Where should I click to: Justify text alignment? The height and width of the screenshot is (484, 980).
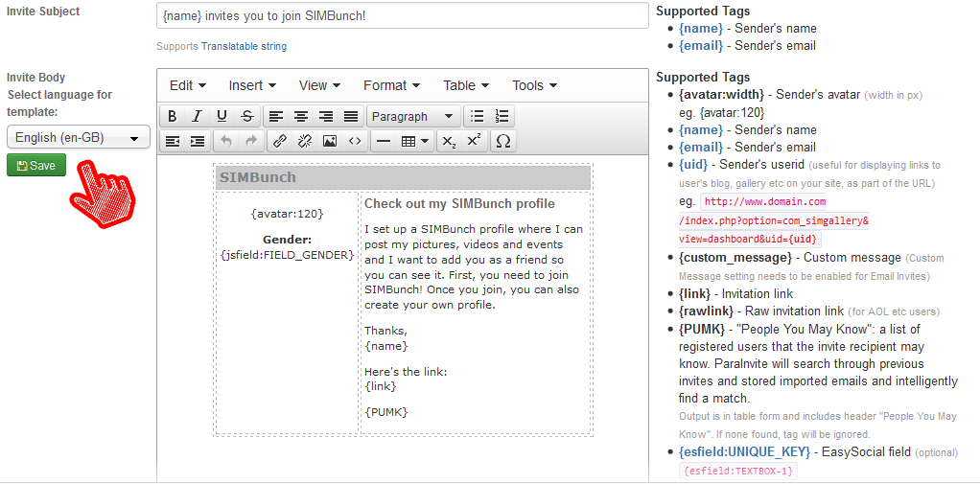pyautogui.click(x=351, y=116)
